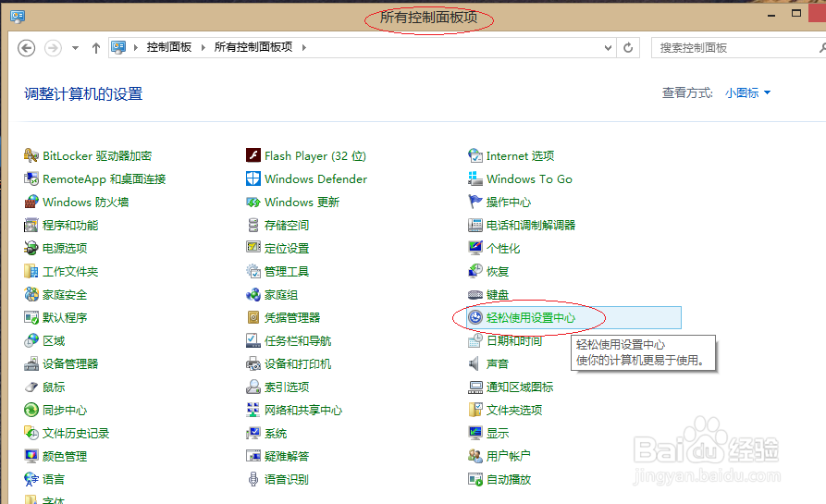Open the 工作文件夹 link
The height and width of the screenshot is (504, 826).
pyautogui.click(x=70, y=272)
